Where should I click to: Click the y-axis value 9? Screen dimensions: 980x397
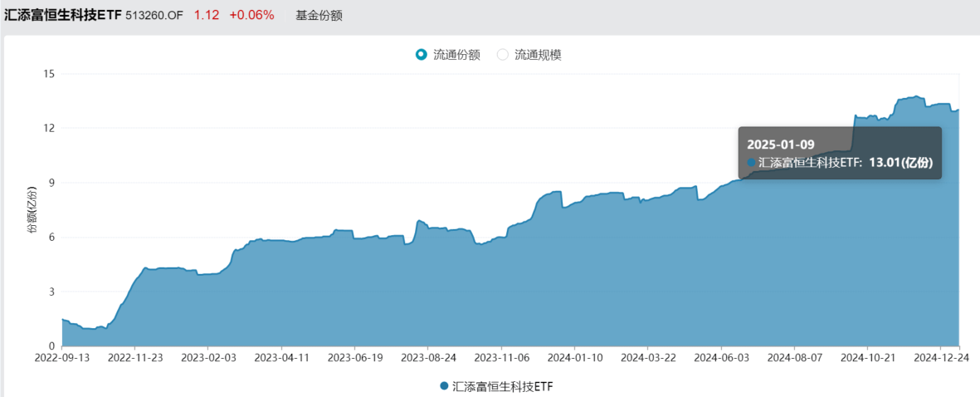click(52, 183)
